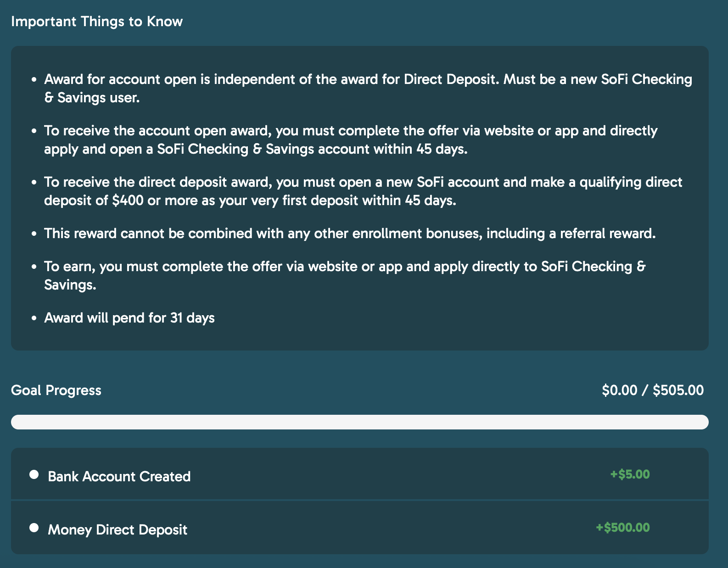This screenshot has width=728, height=568.
Task: Click the Money Direct Deposit goal label
Action: (118, 530)
